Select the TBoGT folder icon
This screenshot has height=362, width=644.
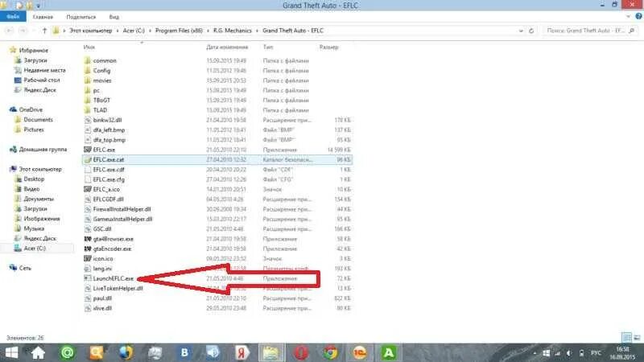tap(88, 100)
